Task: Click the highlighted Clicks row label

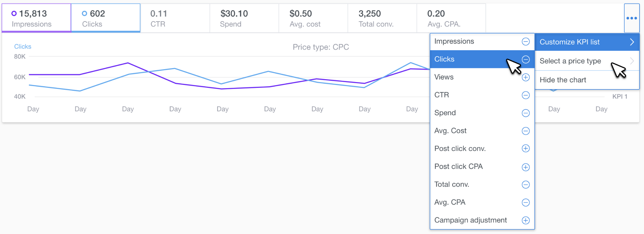Action: (444, 59)
